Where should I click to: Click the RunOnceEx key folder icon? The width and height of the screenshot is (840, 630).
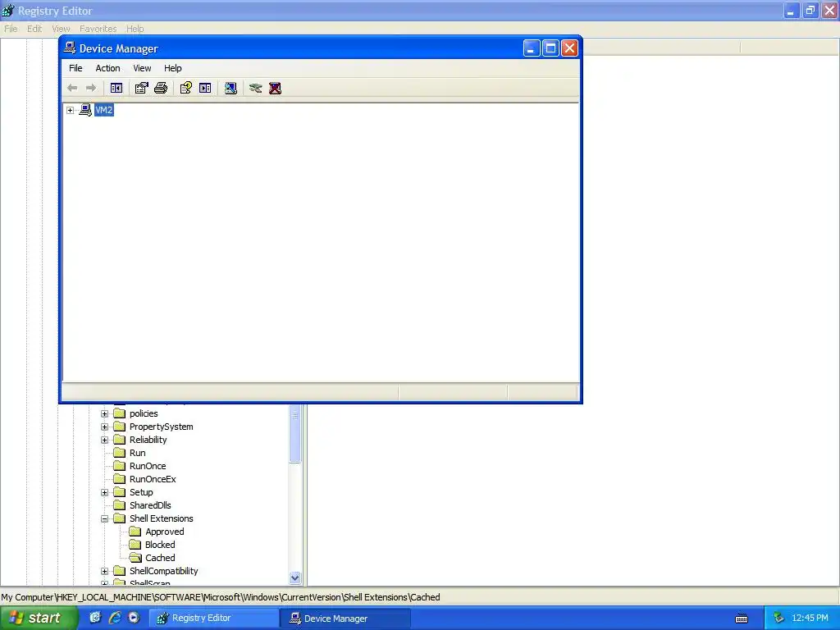(x=120, y=479)
